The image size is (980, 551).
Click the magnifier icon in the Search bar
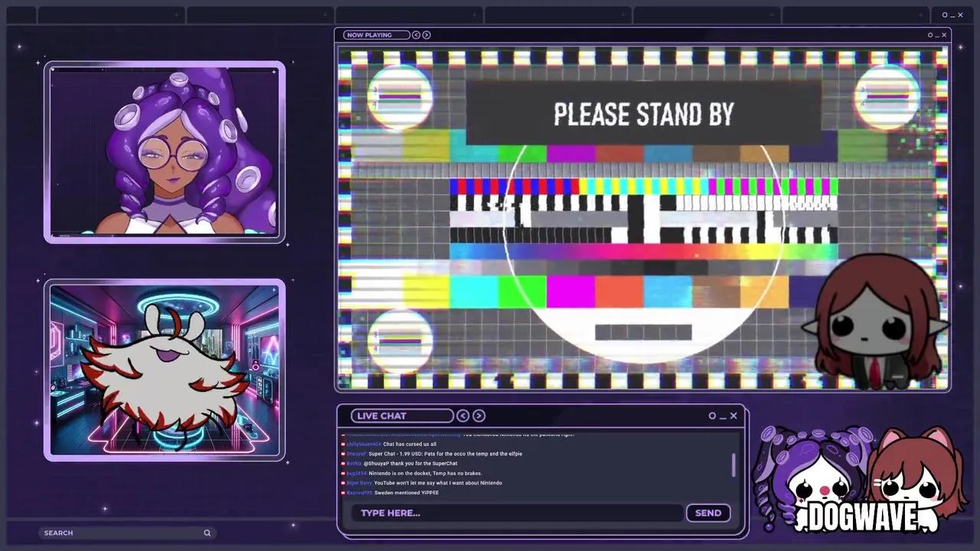[x=207, y=533]
